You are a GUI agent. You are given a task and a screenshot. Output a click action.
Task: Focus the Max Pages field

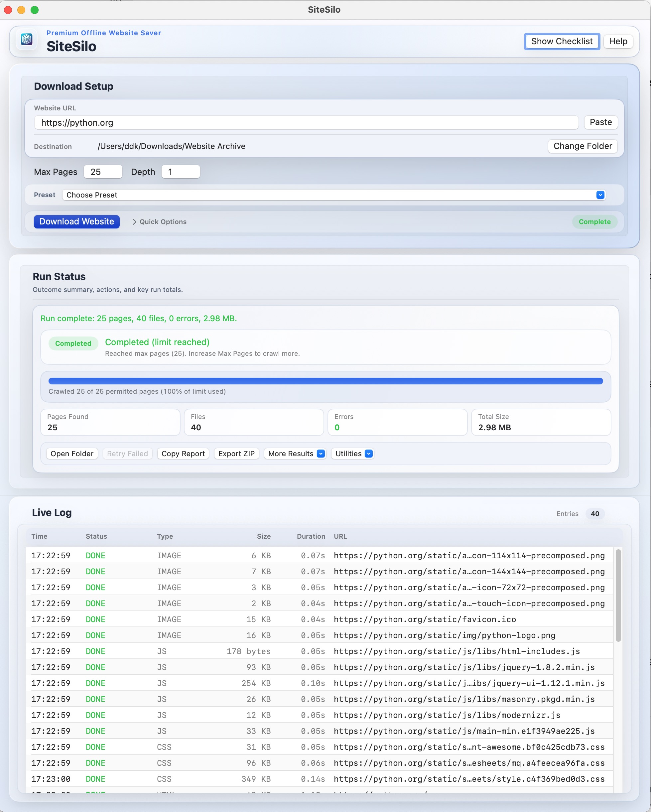click(x=103, y=172)
